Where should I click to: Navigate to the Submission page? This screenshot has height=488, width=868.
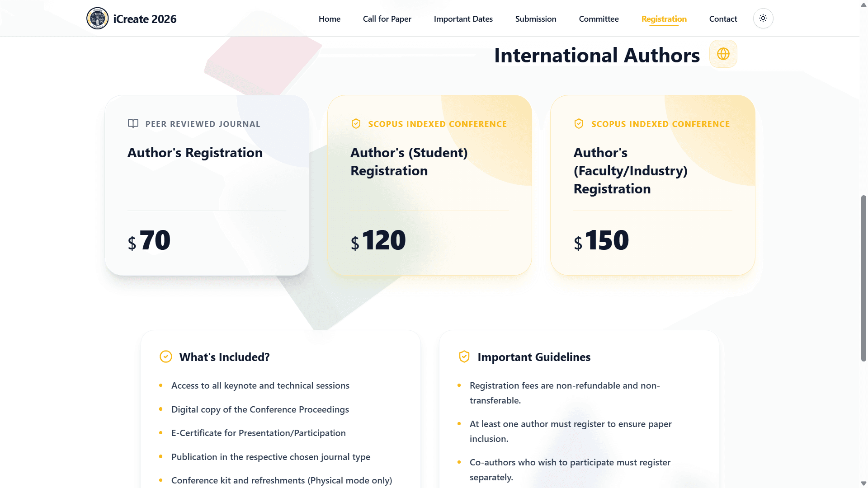[x=536, y=19]
